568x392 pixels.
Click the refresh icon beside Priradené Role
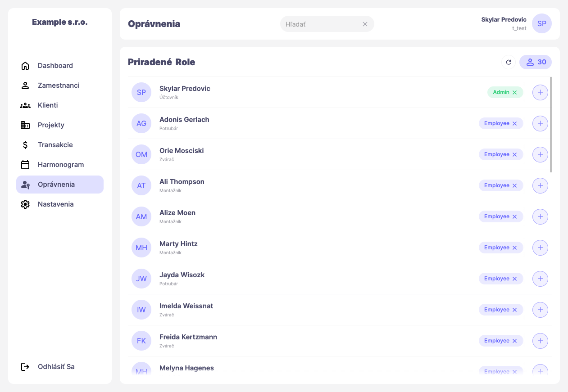[509, 62]
